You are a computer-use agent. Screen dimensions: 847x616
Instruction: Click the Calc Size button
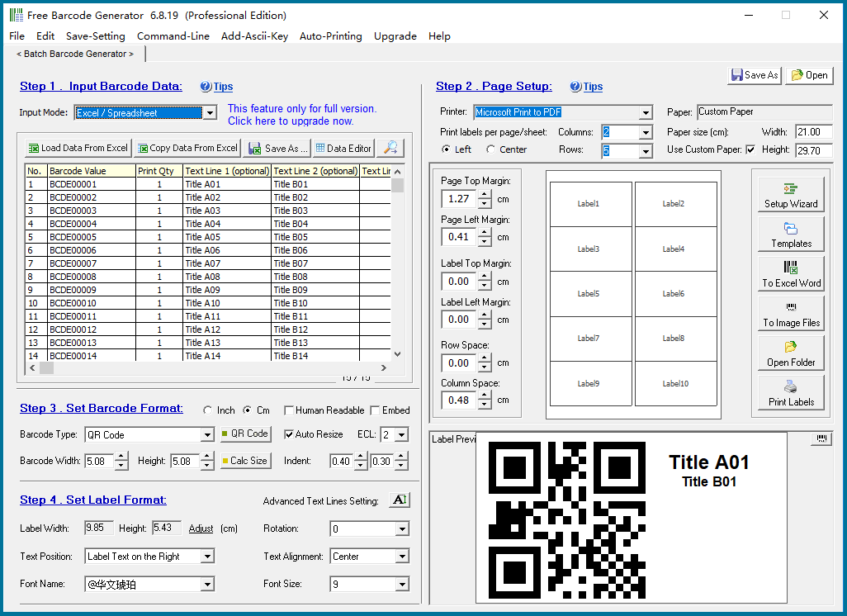coord(245,461)
